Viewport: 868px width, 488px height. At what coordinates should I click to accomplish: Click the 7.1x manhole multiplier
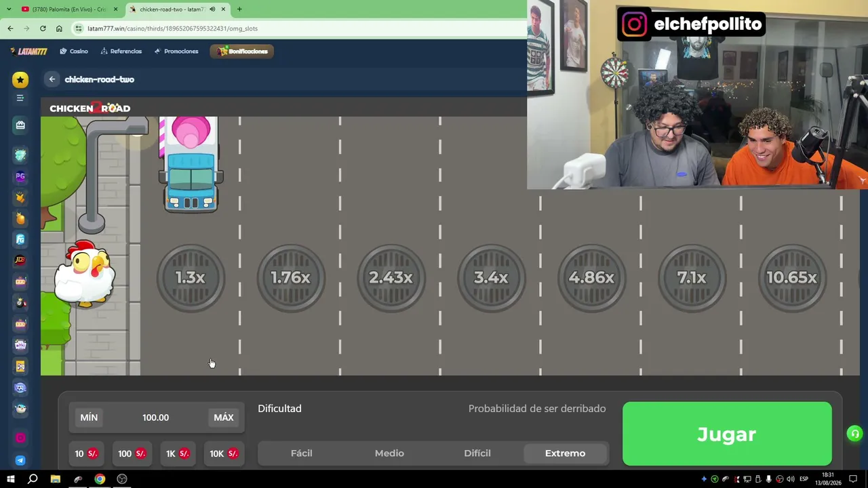tap(692, 278)
